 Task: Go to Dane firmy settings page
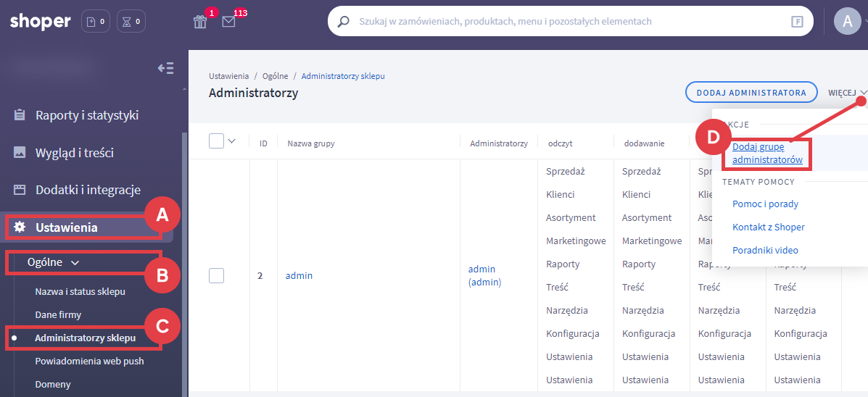point(58,315)
